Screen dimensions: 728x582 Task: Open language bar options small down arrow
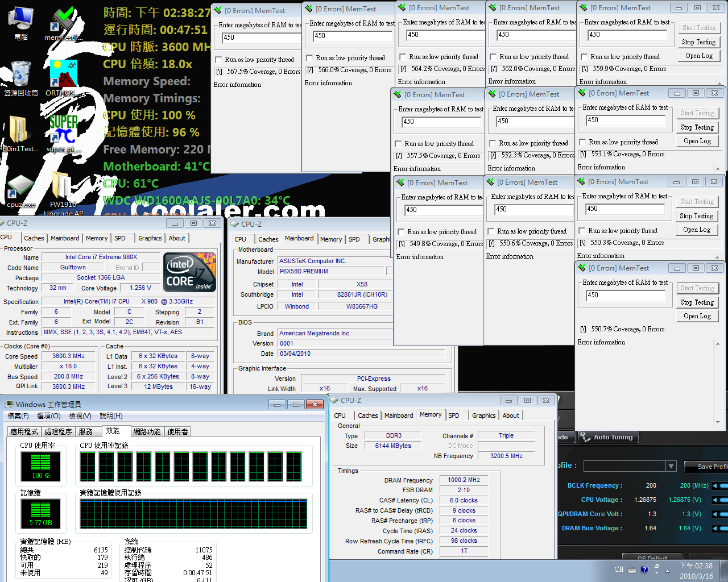point(657,573)
